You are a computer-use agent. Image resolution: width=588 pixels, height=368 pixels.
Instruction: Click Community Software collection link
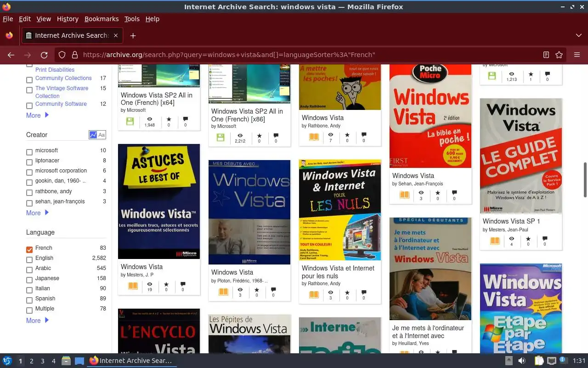(61, 104)
